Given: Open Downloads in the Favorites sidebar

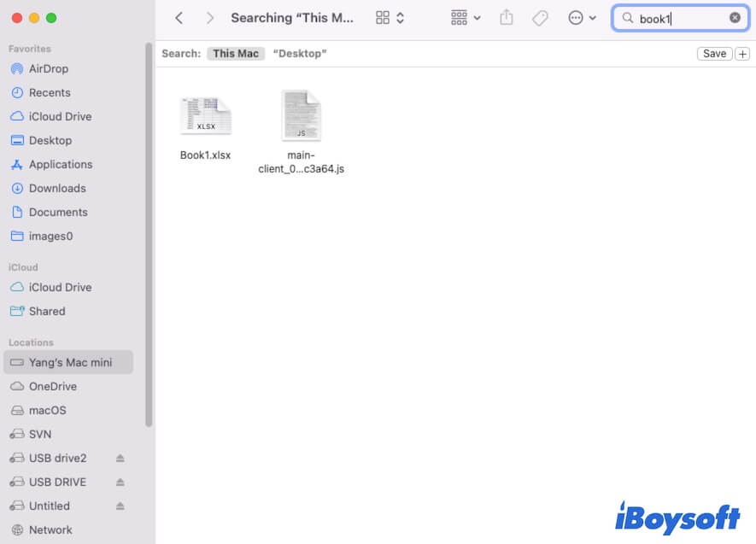Looking at the screenshot, I should [56, 188].
